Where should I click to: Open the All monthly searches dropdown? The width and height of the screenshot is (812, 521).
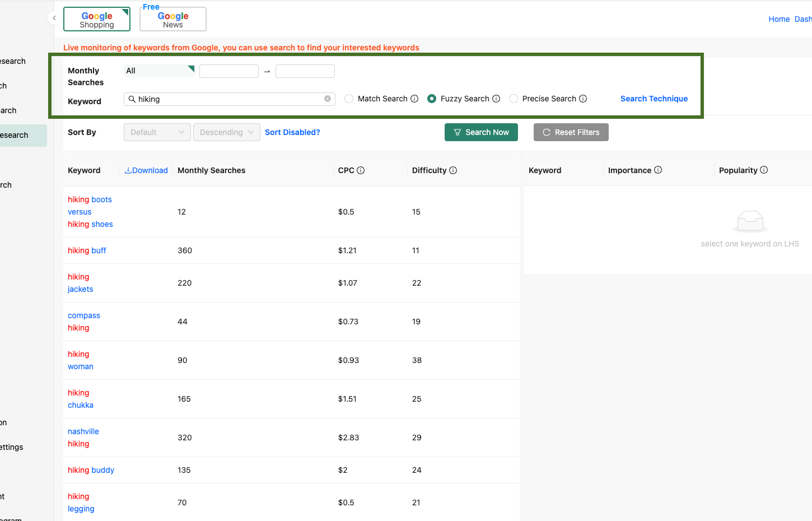click(x=158, y=71)
